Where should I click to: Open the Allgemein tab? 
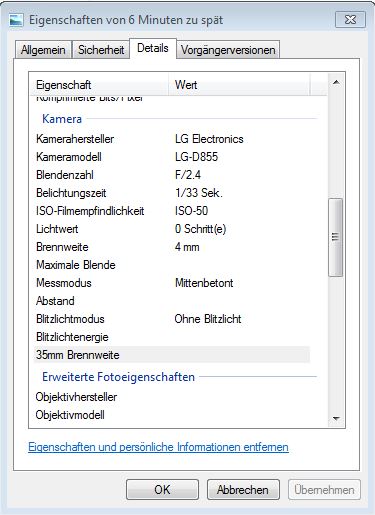(x=43, y=50)
